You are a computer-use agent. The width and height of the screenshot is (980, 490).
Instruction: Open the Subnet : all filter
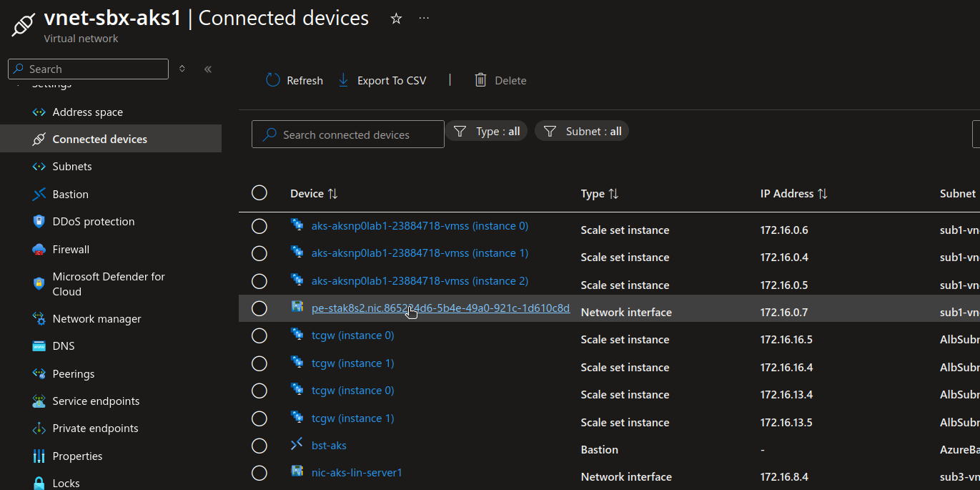(x=582, y=132)
